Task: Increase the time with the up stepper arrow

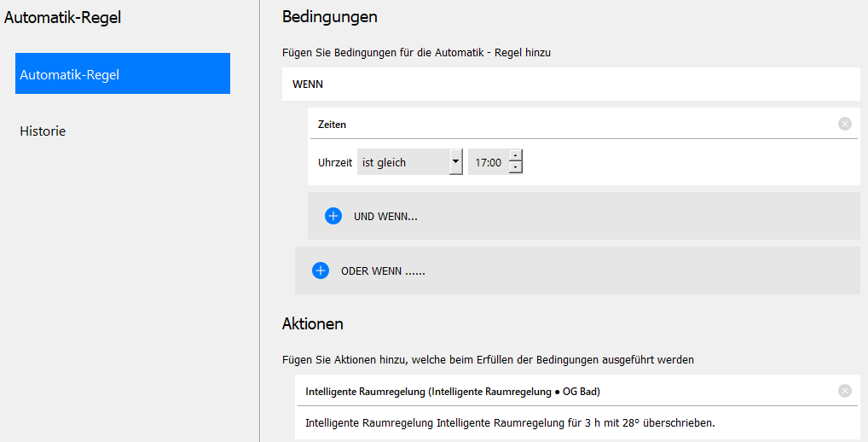Action: pyautogui.click(x=515, y=156)
